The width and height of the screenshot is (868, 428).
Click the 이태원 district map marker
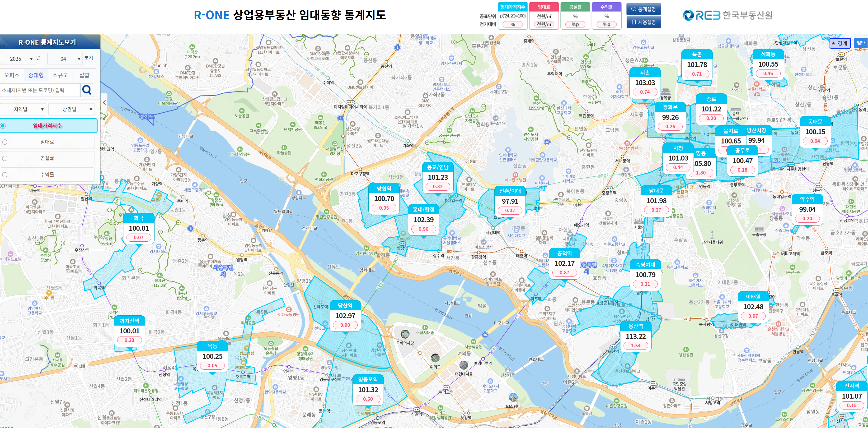753,306
